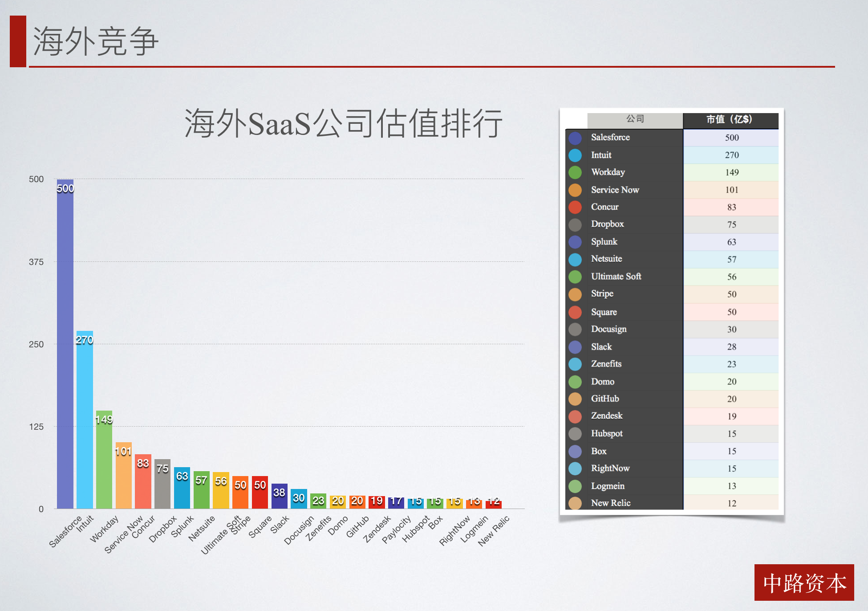
Task: Click the circle beside New Relic in table
Action: 575,503
